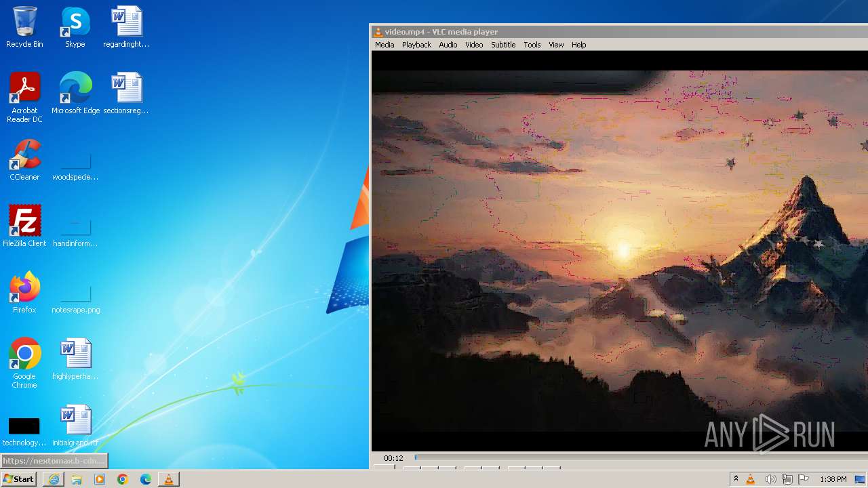This screenshot has height=488, width=868.
Task: Click the taskbar clock showing 1:38 PM
Action: (x=833, y=479)
